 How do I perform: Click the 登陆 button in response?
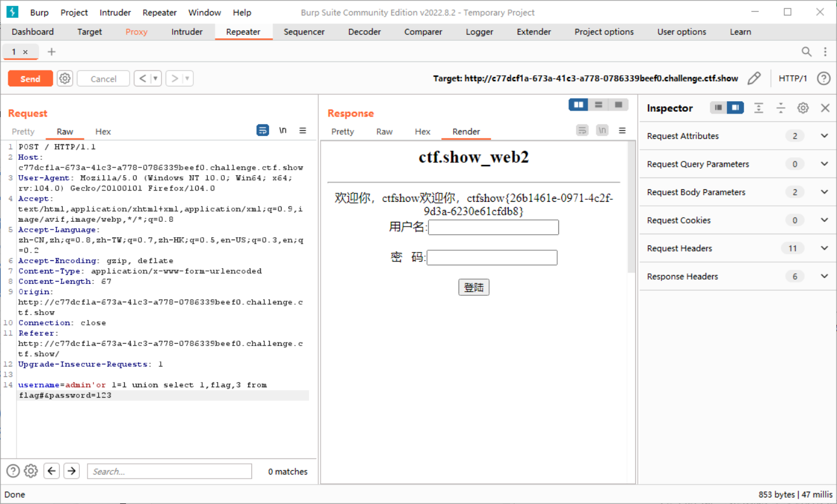point(474,287)
